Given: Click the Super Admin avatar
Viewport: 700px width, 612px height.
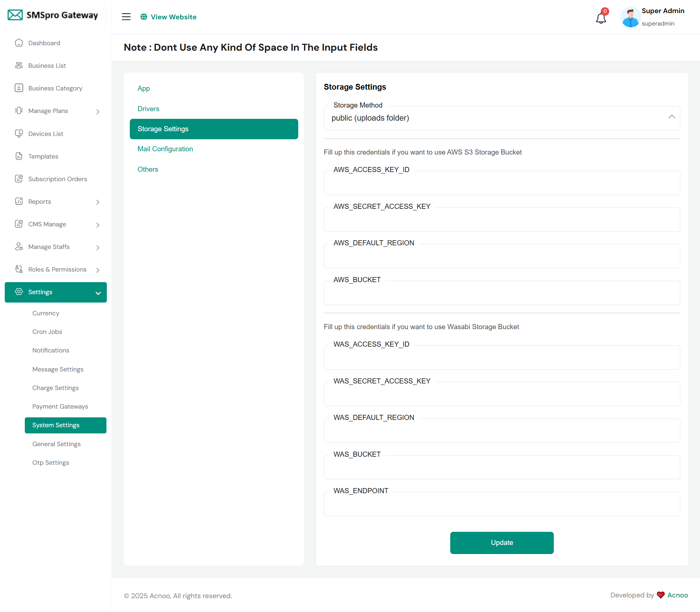Looking at the screenshot, I should pos(630,17).
